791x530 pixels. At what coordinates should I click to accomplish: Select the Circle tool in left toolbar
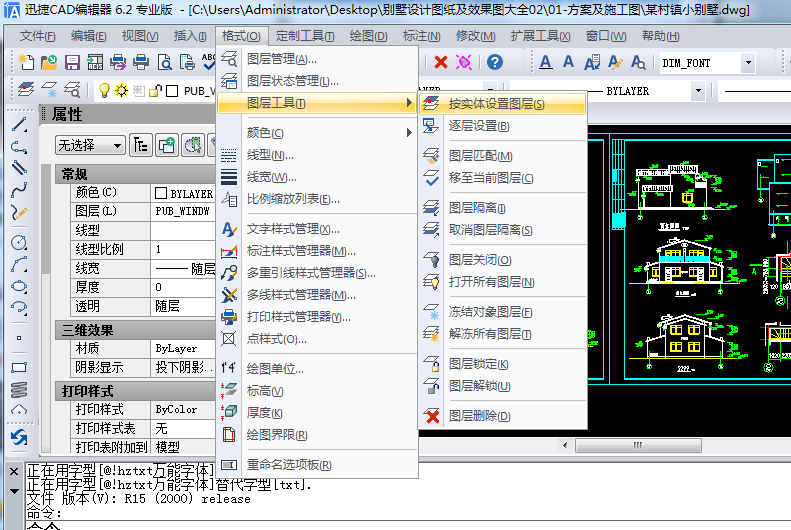coord(19,243)
